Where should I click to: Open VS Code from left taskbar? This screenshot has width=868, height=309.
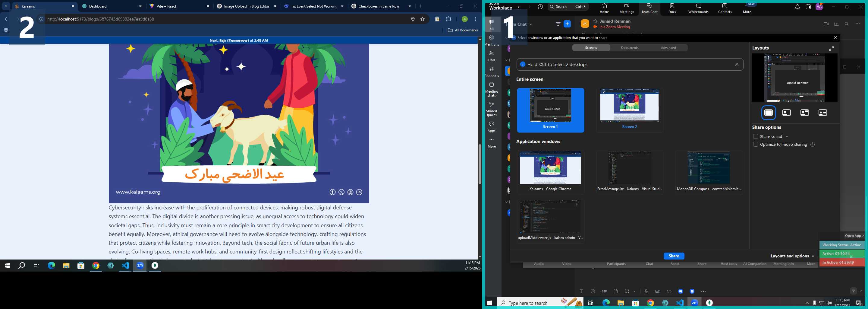[x=125, y=266]
